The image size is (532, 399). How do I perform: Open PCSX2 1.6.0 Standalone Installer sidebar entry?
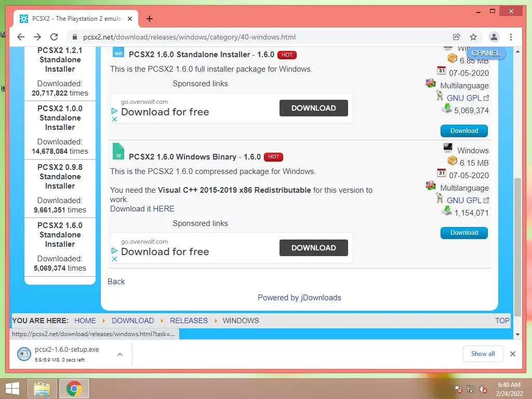(x=60, y=235)
